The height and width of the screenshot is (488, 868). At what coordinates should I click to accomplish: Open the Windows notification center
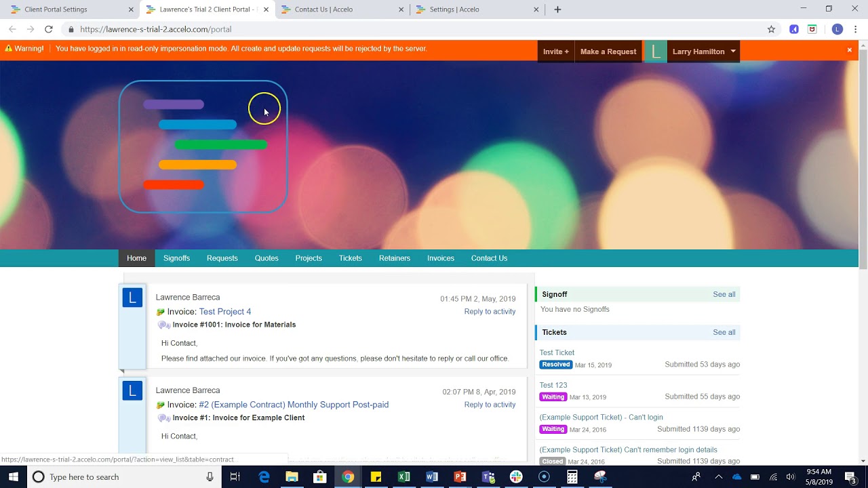(x=850, y=477)
